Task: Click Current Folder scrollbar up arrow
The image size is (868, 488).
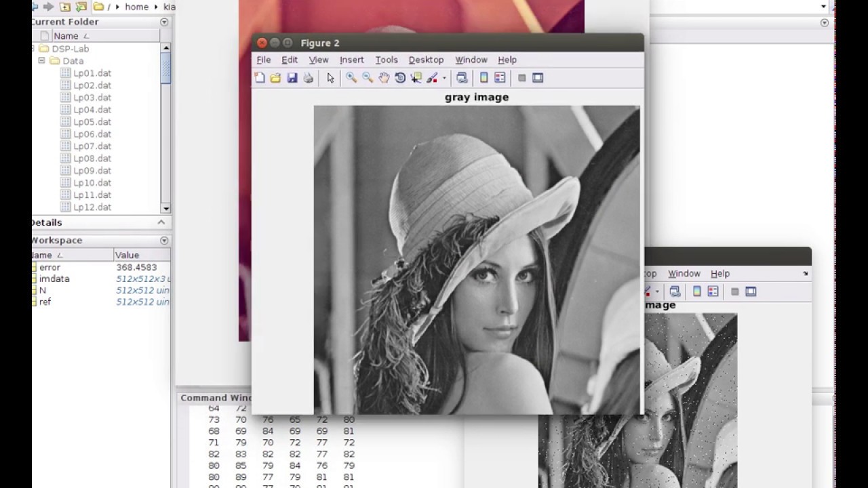Action: point(166,48)
